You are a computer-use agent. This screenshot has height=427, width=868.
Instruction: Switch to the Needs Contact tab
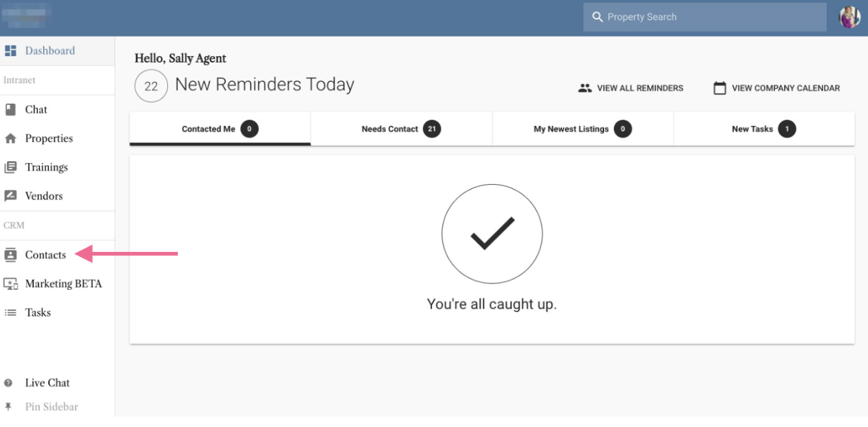click(x=401, y=129)
